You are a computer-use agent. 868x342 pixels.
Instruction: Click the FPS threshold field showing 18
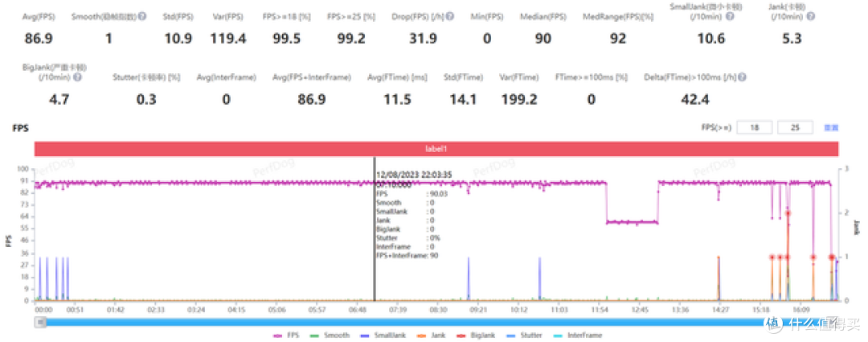tap(754, 128)
